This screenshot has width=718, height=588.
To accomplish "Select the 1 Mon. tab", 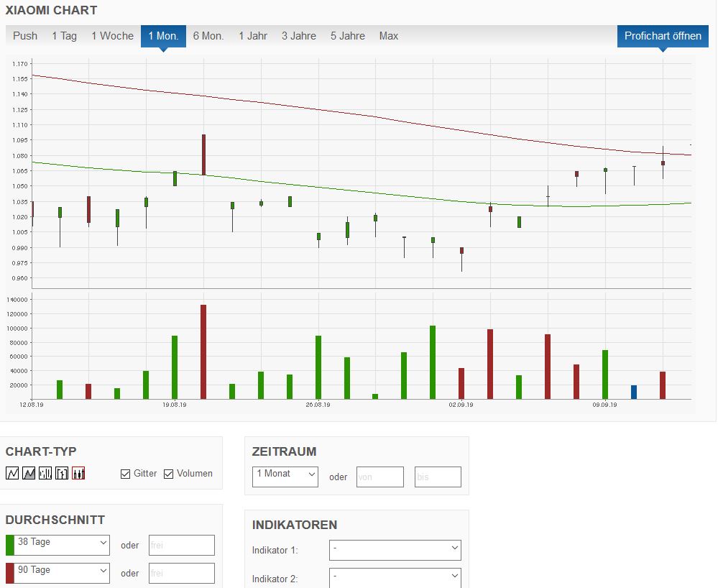I will tap(163, 36).
